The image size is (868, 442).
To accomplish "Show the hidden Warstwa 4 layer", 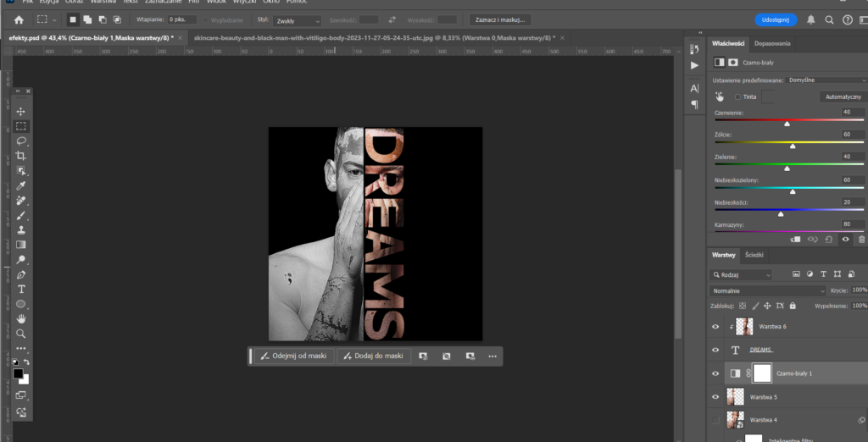I will 715,420.
